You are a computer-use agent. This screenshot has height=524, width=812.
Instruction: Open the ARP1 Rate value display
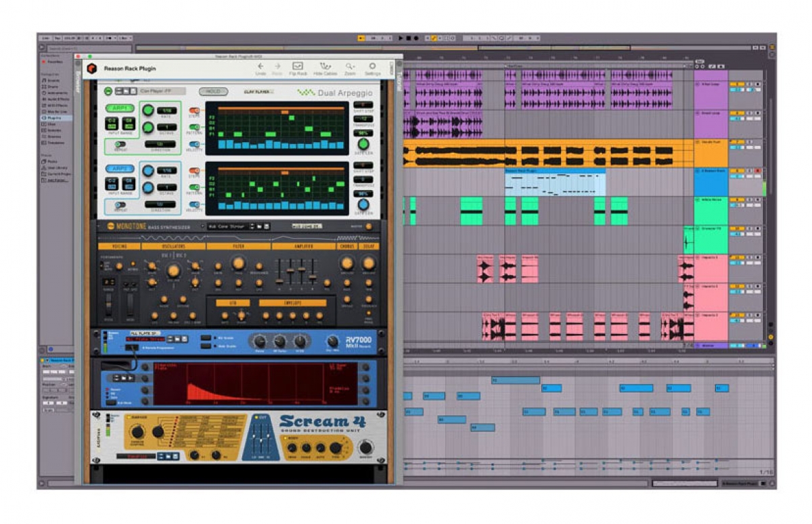(166, 110)
